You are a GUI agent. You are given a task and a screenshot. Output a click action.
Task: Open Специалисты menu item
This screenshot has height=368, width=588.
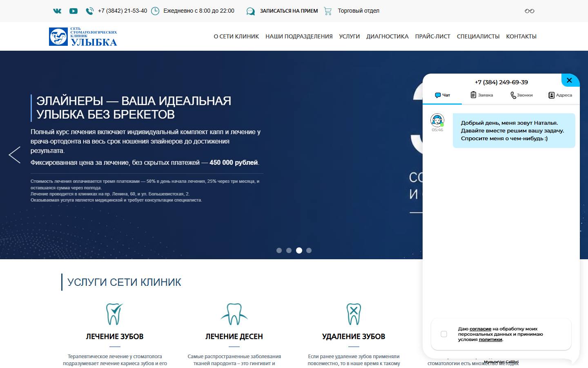pos(478,36)
